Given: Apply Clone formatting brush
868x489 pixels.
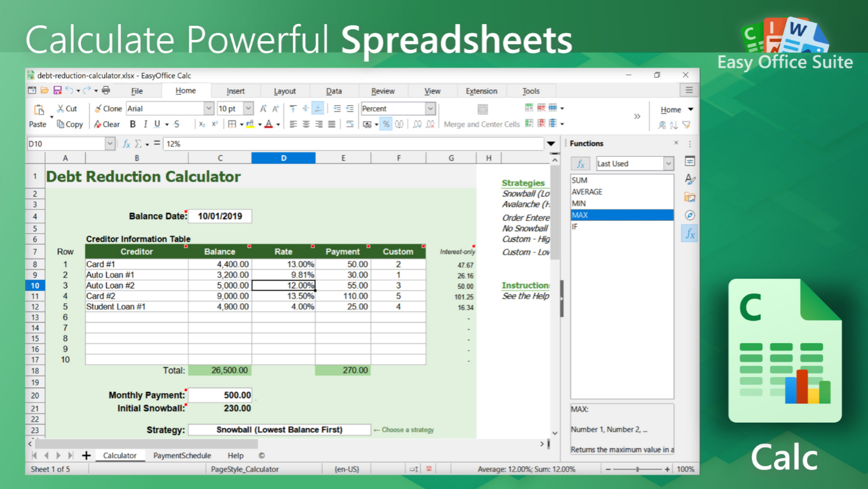Looking at the screenshot, I should 108,108.
